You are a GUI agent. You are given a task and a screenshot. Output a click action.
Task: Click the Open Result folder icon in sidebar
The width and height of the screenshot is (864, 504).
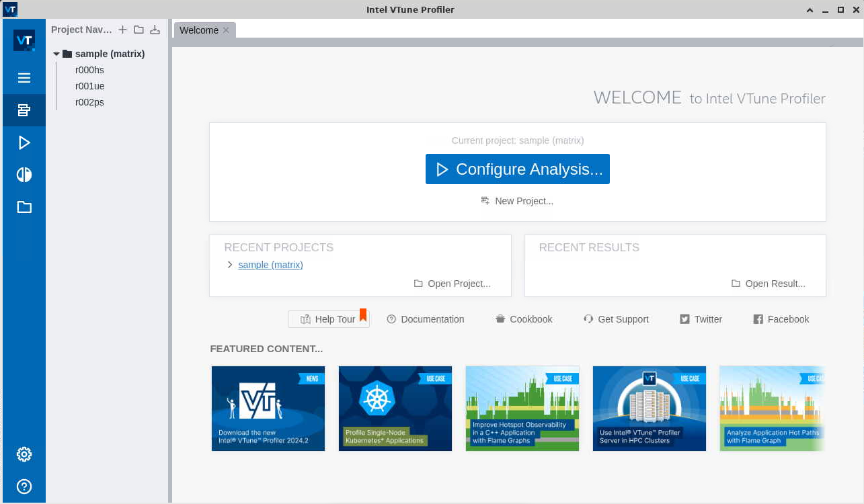[x=24, y=207]
